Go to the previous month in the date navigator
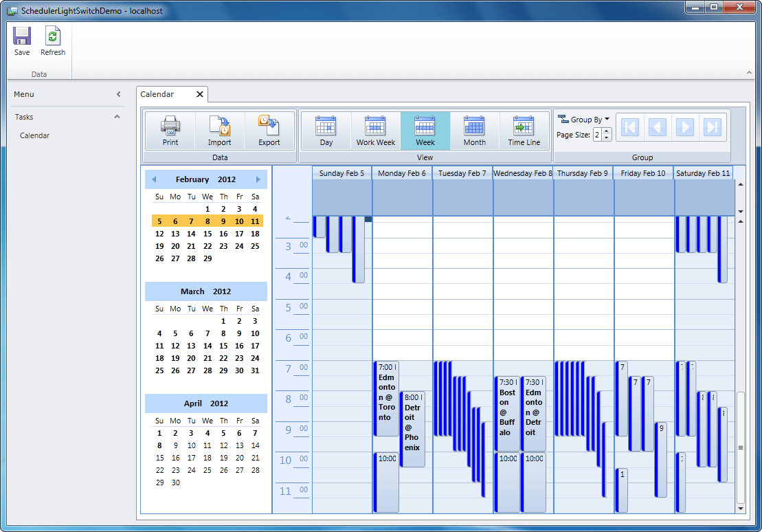 (154, 179)
